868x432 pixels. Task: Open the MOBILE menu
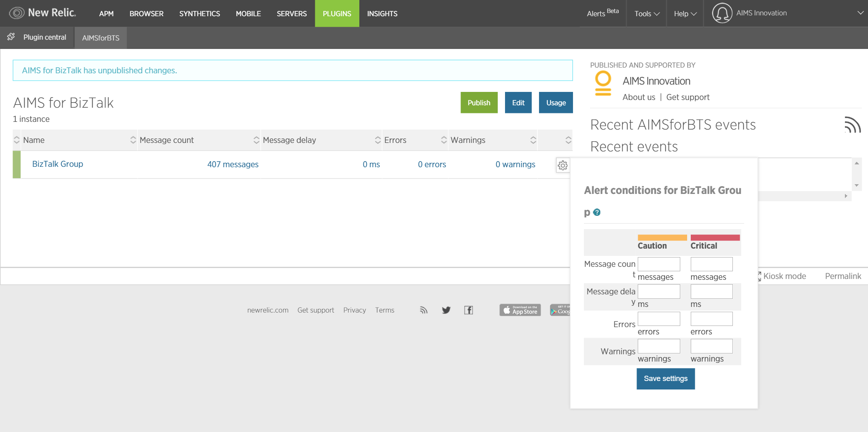[x=248, y=13]
